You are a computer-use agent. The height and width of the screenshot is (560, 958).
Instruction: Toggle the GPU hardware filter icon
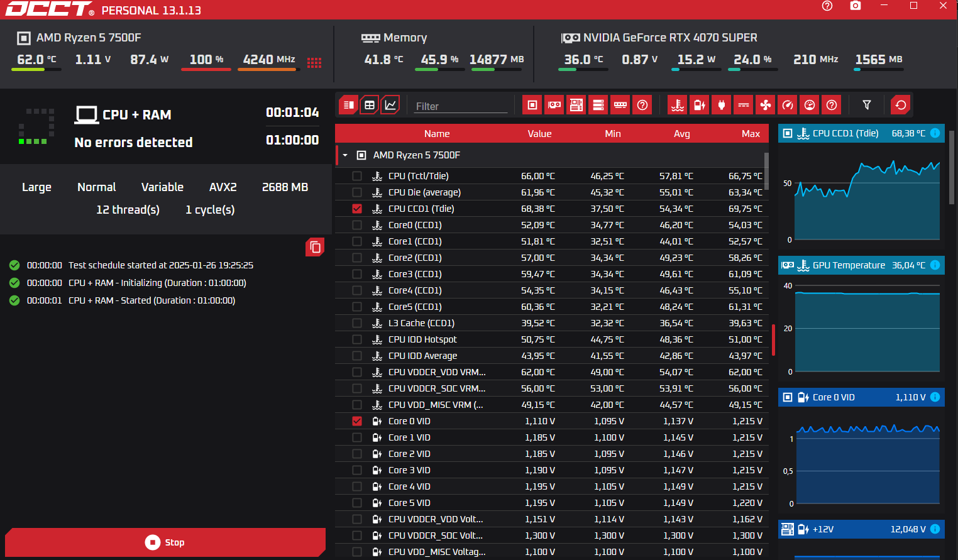(x=554, y=105)
